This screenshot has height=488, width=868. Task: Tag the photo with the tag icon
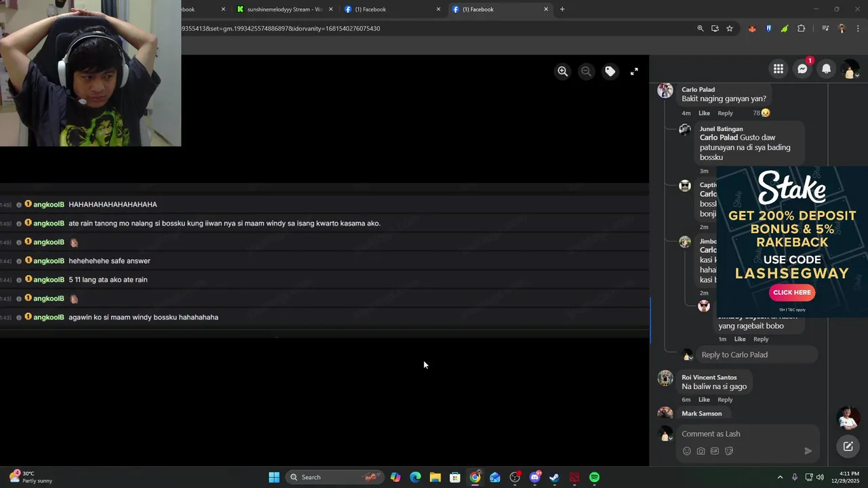[x=610, y=71]
